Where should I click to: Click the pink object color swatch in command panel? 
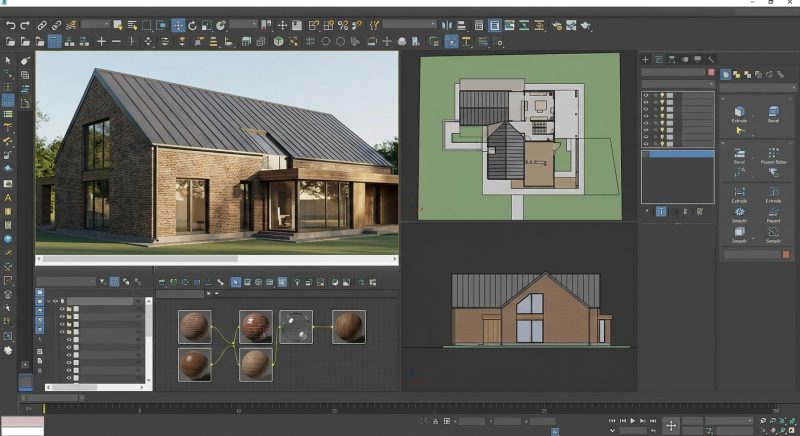click(x=711, y=72)
